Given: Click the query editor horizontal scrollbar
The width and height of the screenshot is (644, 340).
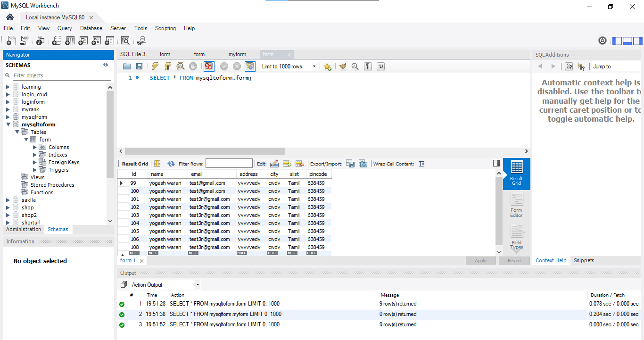Looking at the screenshot, I should [x=205, y=151].
